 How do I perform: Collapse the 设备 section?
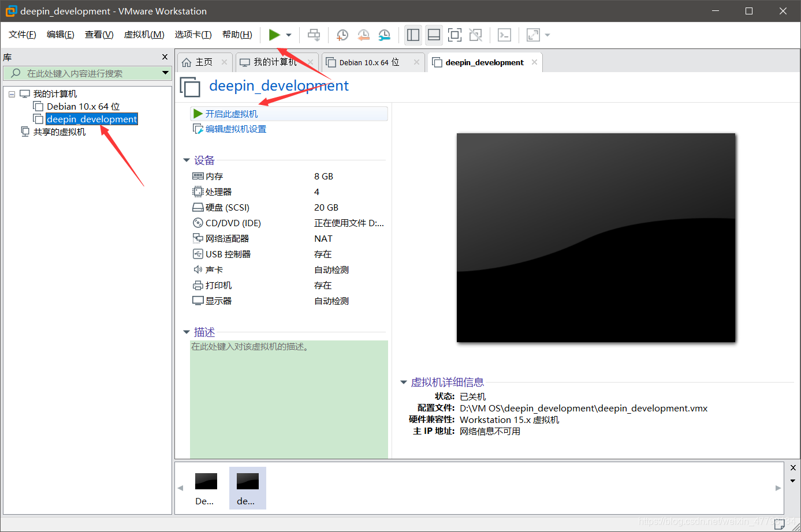(186, 160)
